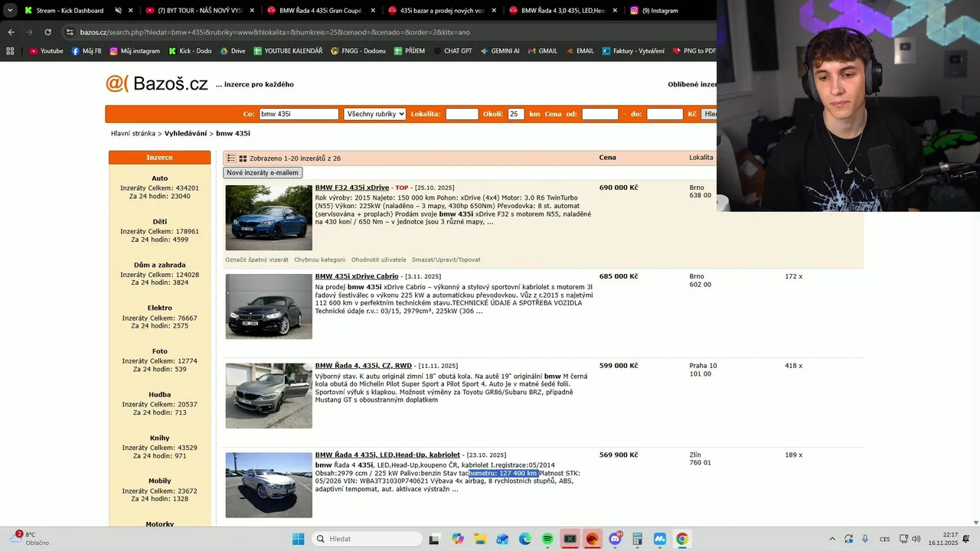Open the GMAIL bookmark
The height and width of the screenshot is (551, 980).
(543, 51)
